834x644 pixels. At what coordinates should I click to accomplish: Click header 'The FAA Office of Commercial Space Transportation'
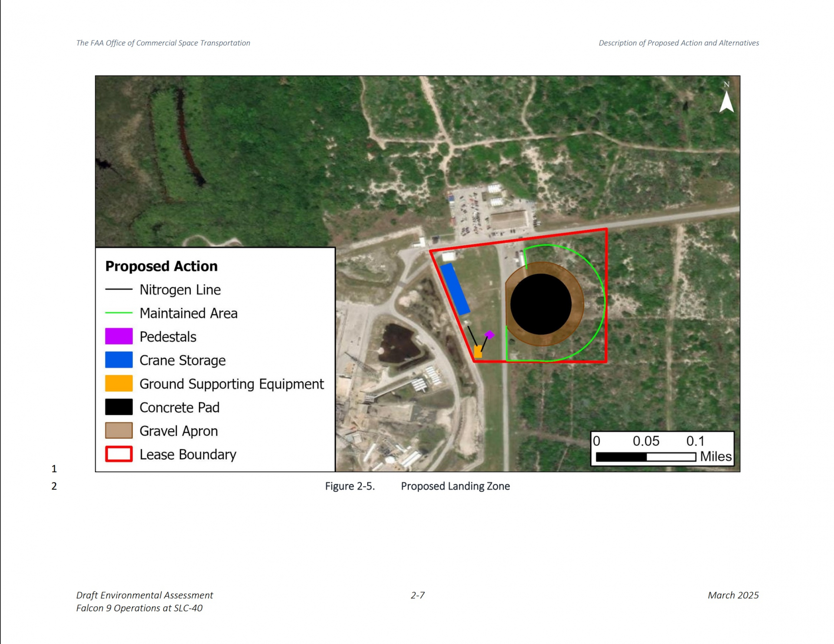[x=163, y=43]
